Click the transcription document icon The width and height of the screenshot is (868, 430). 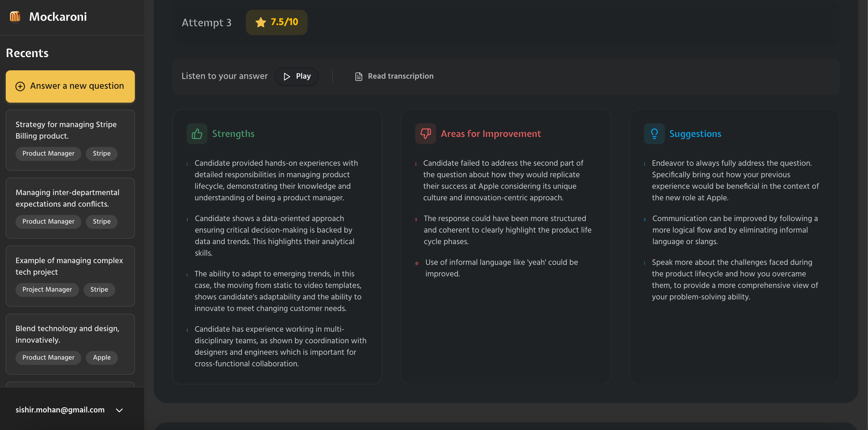[358, 76]
